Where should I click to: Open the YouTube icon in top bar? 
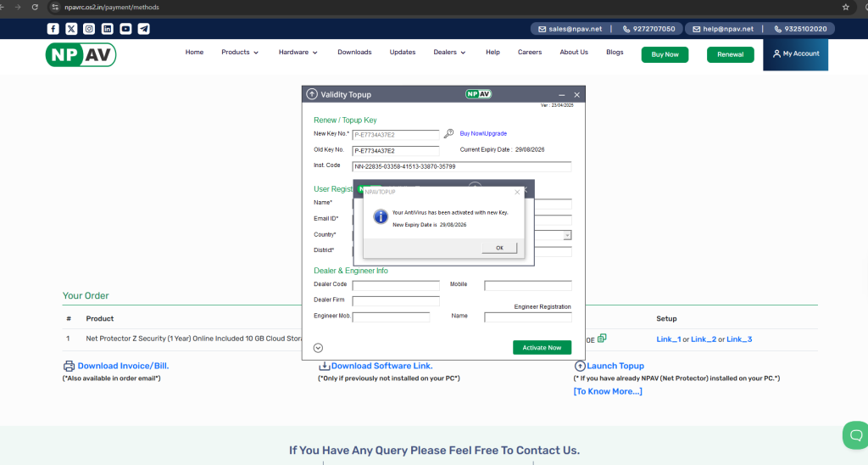point(125,28)
